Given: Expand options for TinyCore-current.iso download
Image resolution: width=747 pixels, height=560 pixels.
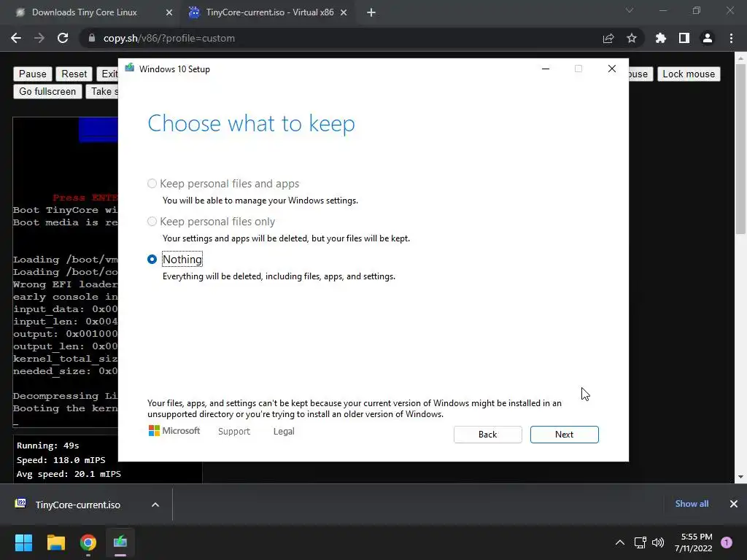Looking at the screenshot, I should (x=155, y=505).
